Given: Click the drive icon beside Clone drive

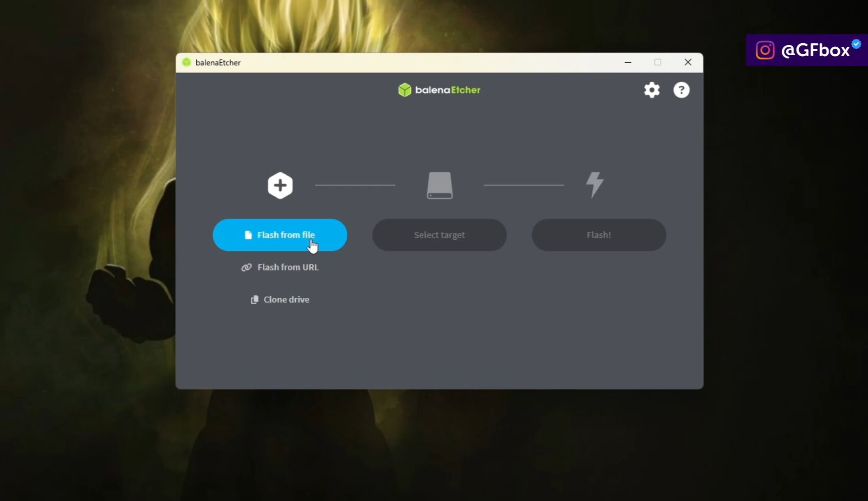Looking at the screenshot, I should coord(254,300).
